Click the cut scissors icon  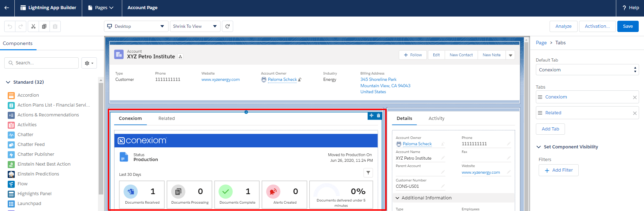tap(33, 26)
